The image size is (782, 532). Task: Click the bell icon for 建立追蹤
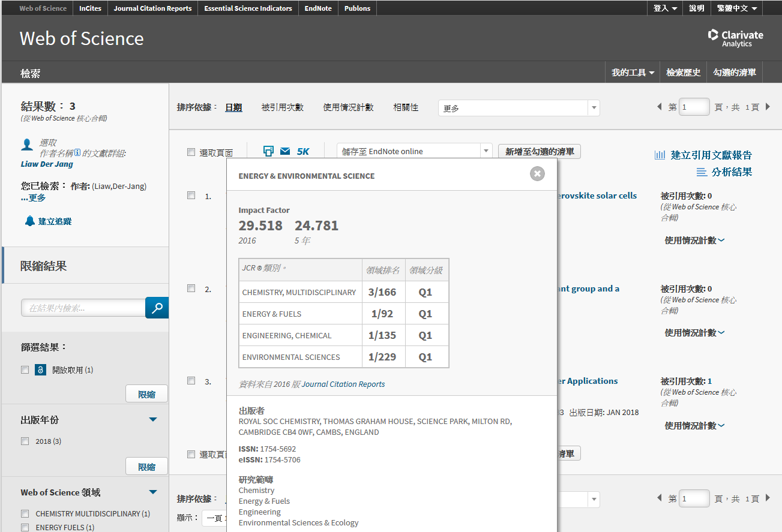click(30, 221)
